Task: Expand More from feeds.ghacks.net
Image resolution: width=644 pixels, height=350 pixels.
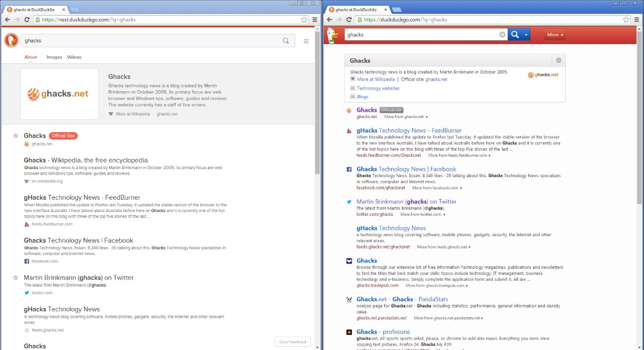Action: (x=444, y=247)
